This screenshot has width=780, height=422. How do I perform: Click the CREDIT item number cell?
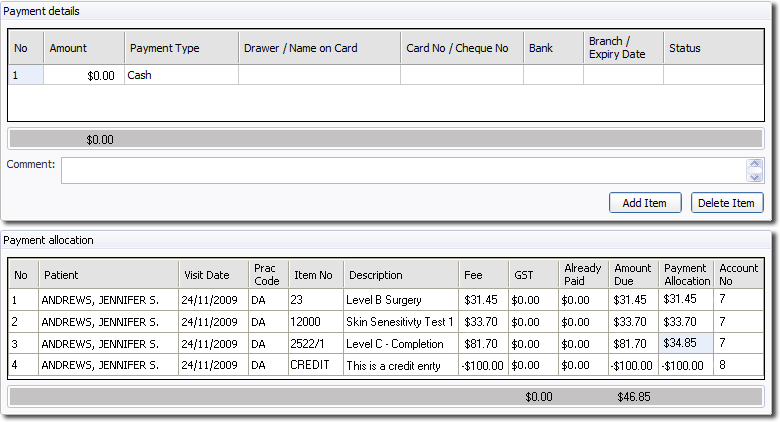tap(314, 365)
